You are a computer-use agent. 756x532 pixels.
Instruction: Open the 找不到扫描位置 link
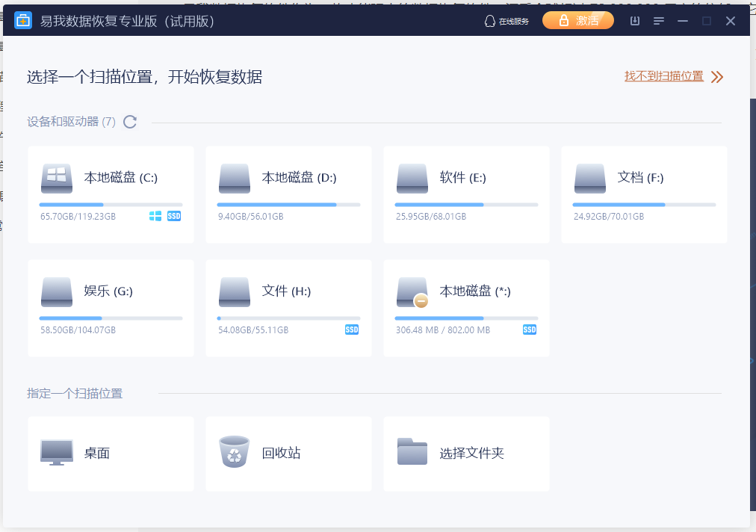[x=664, y=76]
